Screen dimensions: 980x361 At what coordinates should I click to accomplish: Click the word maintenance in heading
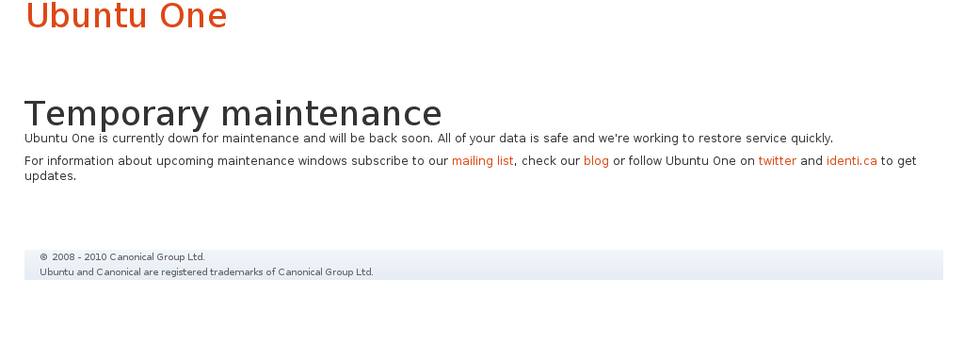pos(331,113)
